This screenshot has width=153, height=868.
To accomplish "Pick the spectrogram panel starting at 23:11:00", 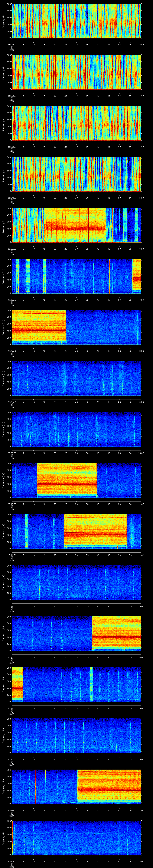I will [x=76, y=531].
